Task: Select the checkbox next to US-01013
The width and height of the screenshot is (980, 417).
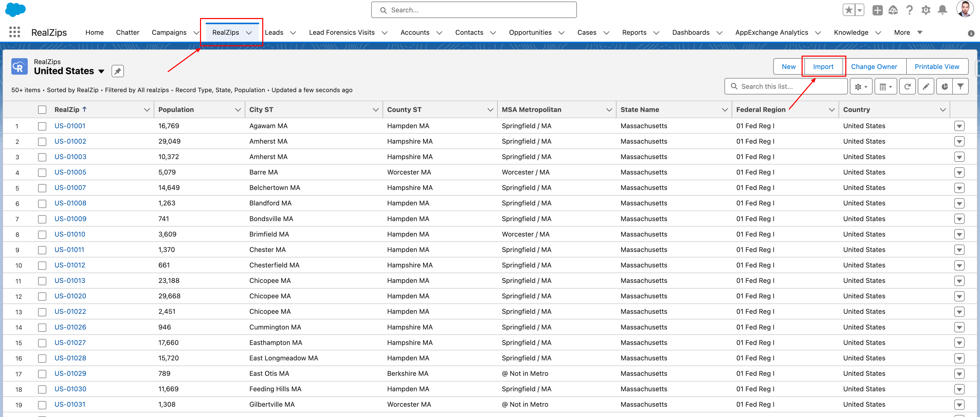Action: 42,281
